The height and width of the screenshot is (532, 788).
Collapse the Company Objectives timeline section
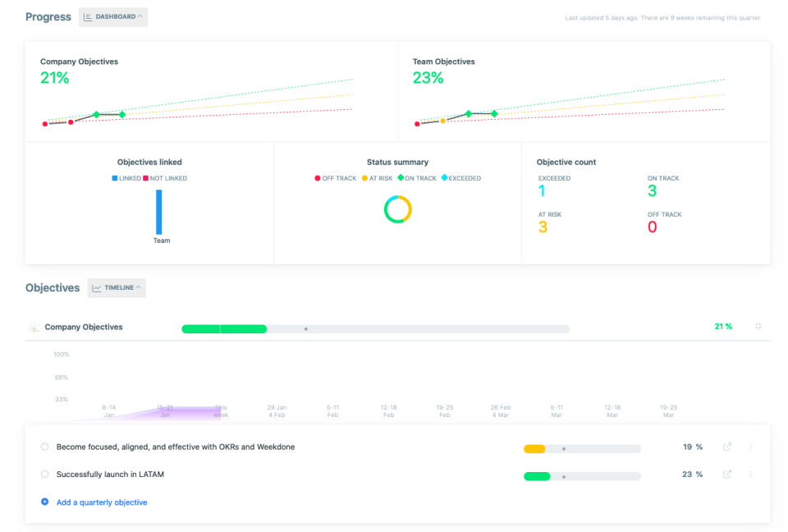point(758,326)
